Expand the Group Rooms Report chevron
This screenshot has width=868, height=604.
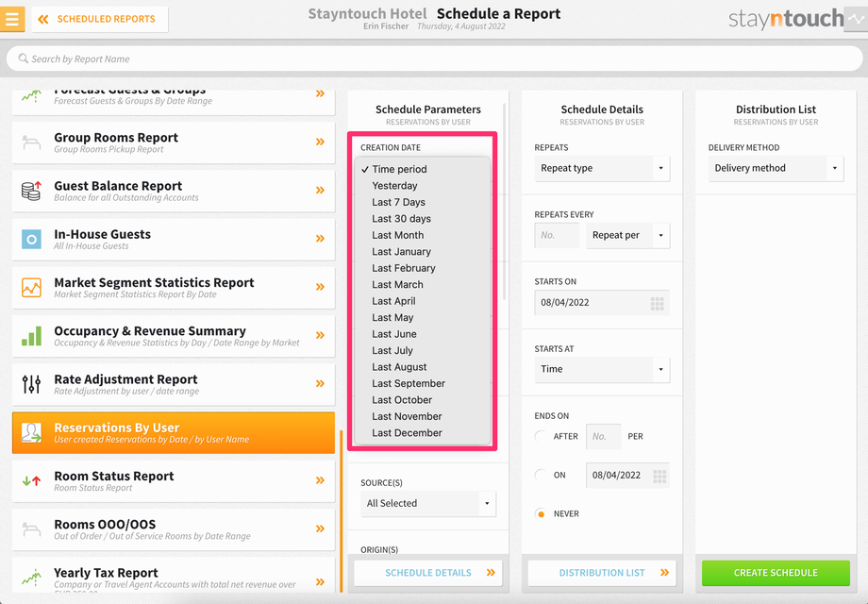point(320,142)
